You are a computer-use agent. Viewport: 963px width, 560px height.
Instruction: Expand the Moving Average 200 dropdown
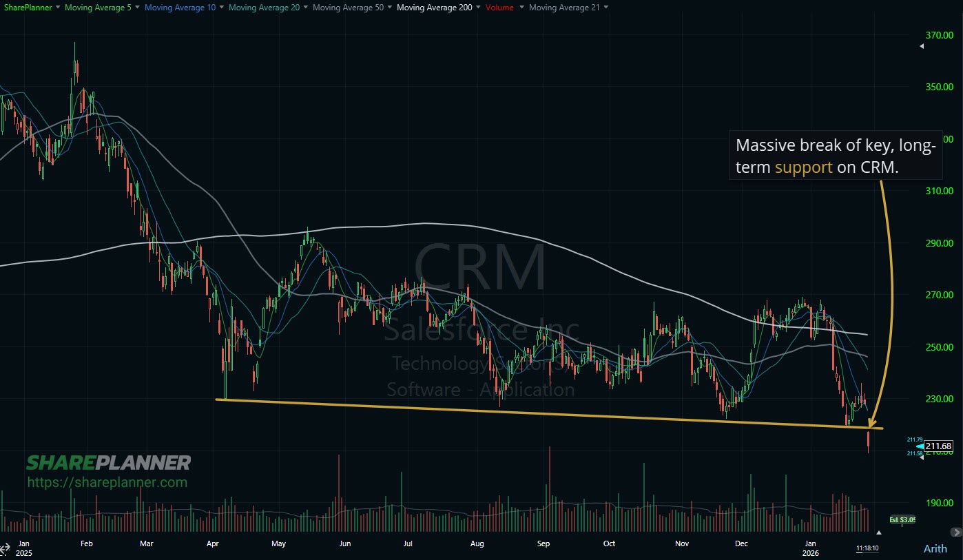(x=478, y=8)
